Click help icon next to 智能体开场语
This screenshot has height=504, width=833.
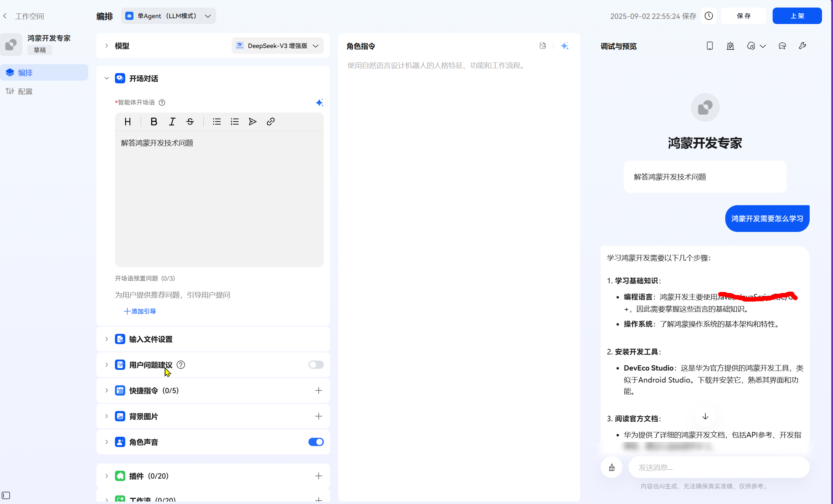tap(162, 103)
